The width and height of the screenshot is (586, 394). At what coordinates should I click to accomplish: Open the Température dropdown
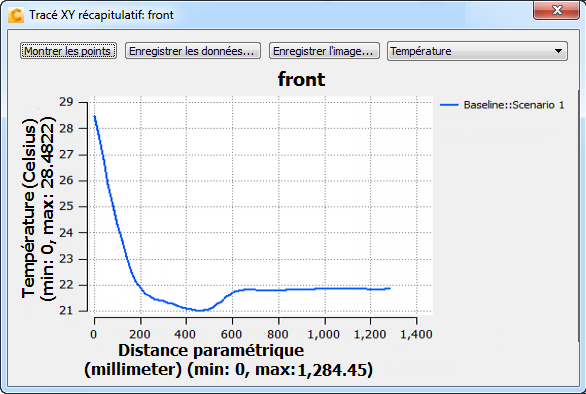477,51
